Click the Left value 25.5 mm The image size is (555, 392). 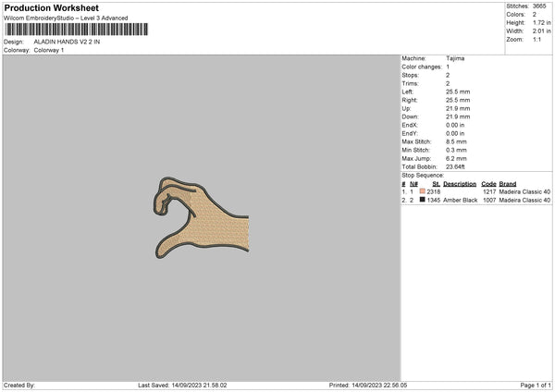click(458, 92)
